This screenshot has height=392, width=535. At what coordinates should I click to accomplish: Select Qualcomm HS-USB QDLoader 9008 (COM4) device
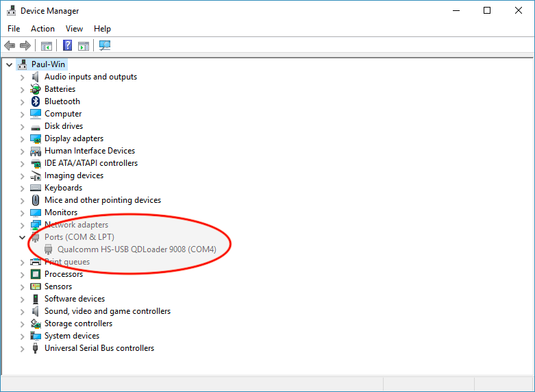(137, 249)
